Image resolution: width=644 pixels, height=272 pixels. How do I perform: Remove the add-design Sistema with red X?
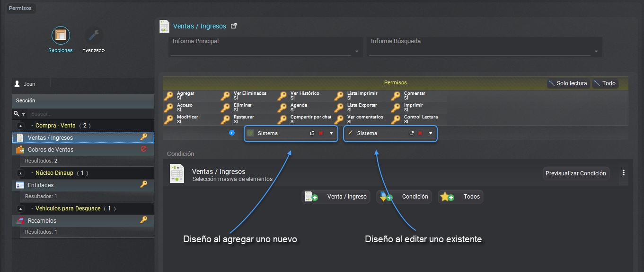coord(320,134)
